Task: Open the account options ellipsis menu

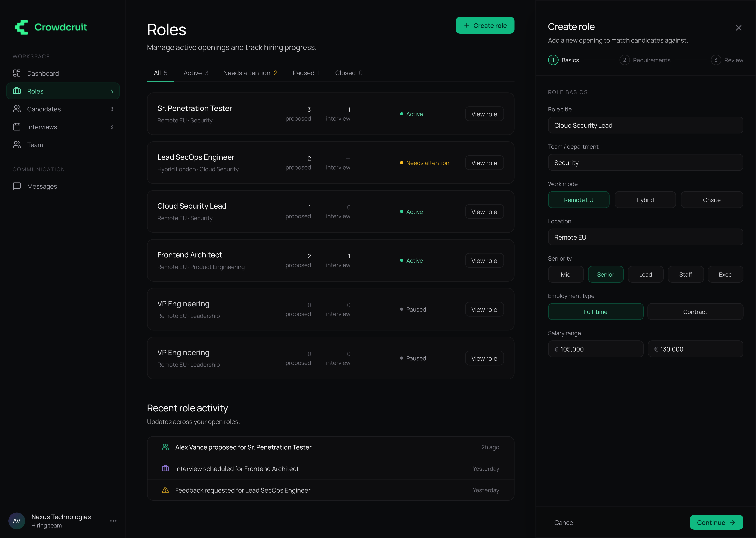Action: [x=113, y=521]
